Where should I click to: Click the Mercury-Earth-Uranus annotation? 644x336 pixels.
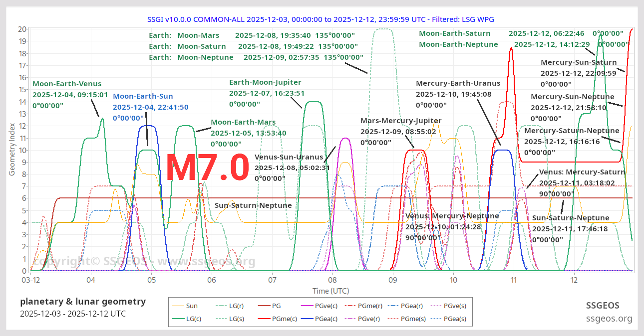(458, 83)
